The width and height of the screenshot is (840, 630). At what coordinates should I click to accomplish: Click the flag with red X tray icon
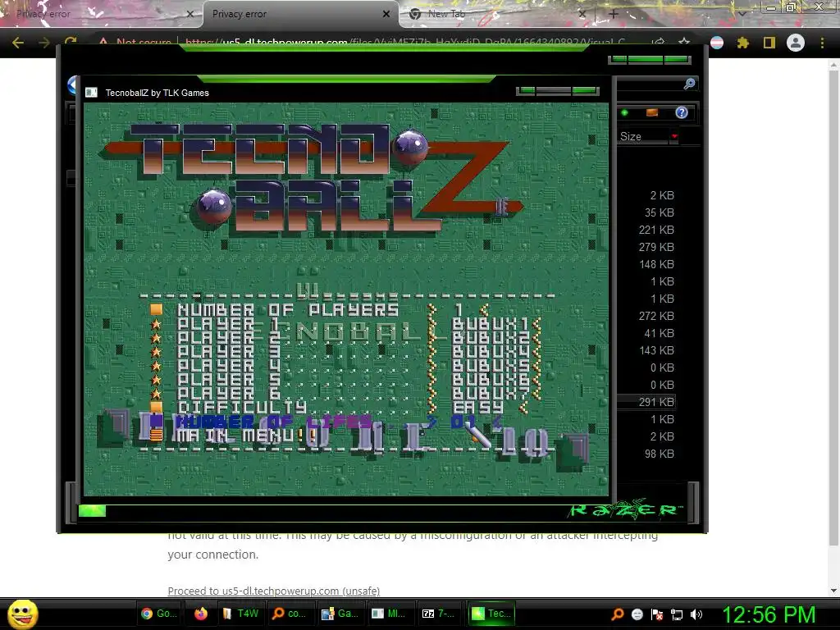657,614
